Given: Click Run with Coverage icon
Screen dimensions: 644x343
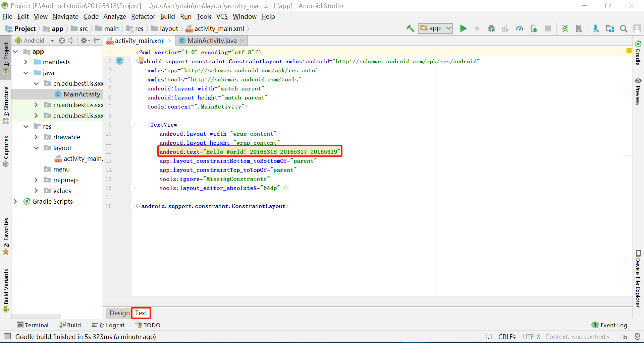Looking at the screenshot, I should [x=505, y=28].
